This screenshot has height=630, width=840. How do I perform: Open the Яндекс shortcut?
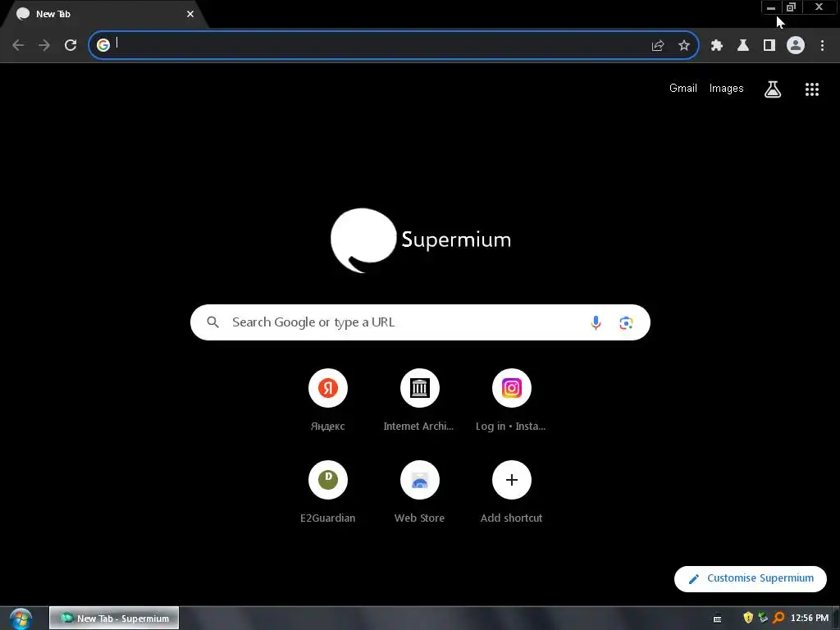(x=328, y=399)
